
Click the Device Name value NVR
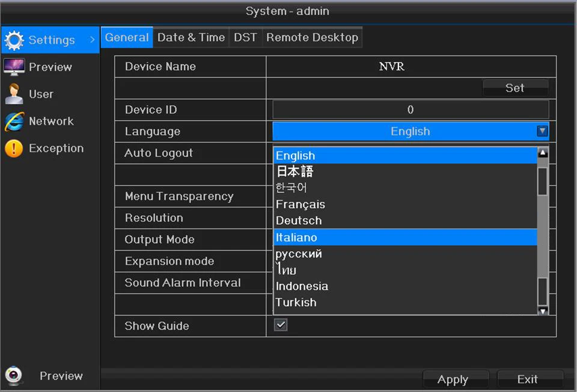click(392, 67)
